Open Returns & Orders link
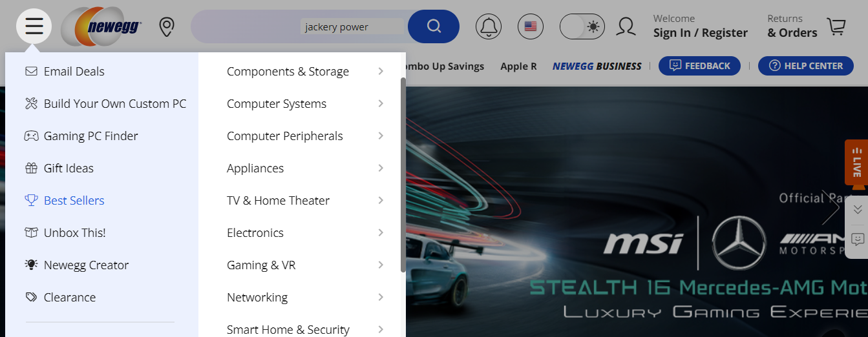The width and height of the screenshot is (868, 337). (792, 26)
